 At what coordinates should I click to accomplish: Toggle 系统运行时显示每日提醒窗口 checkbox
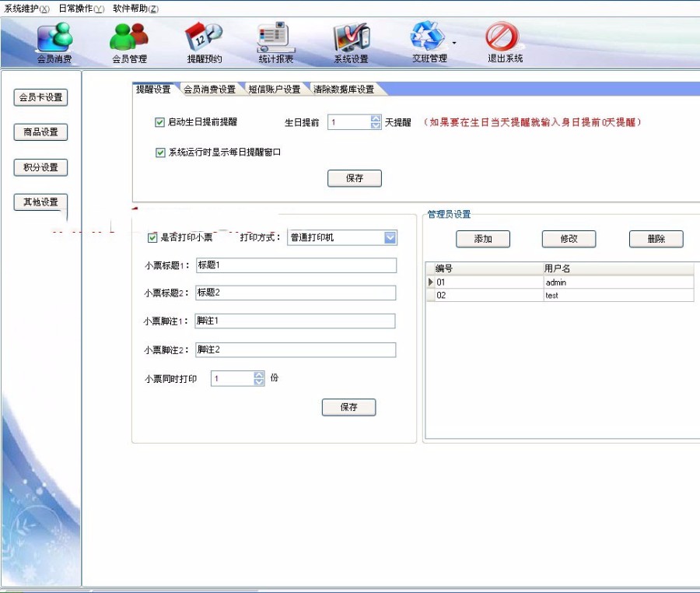click(160, 153)
